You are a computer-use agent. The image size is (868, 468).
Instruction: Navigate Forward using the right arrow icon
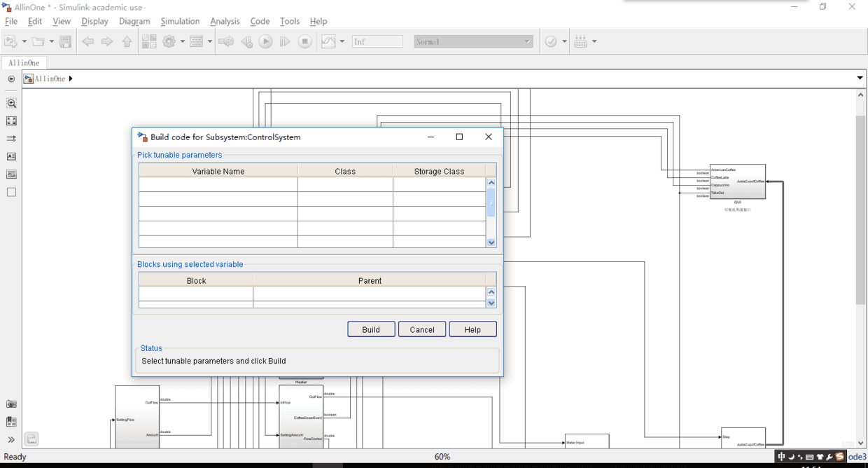107,42
